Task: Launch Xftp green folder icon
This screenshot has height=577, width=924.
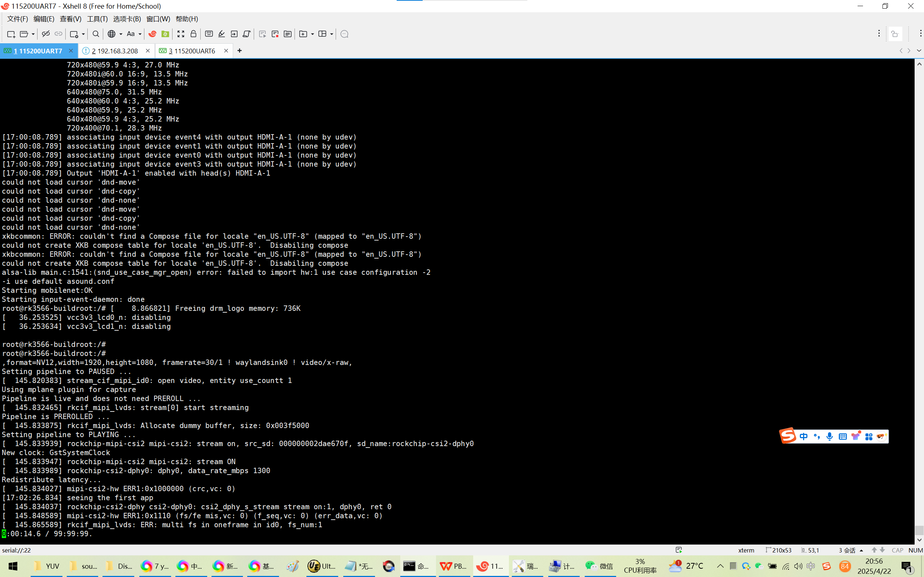Action: pos(165,34)
